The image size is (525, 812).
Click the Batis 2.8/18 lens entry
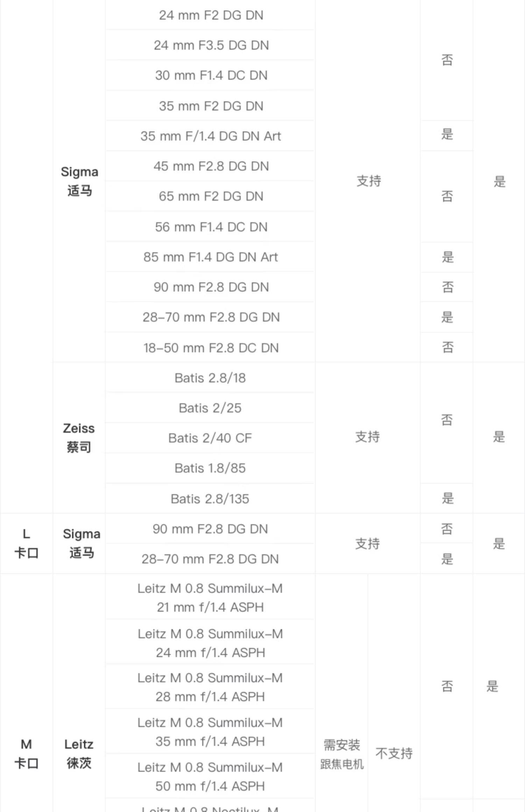[210, 378]
